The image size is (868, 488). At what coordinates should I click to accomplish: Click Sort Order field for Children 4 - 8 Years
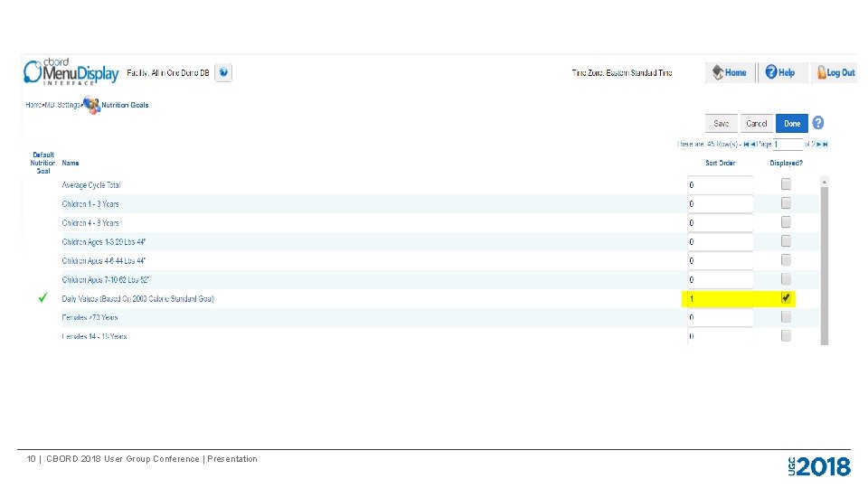721,223
